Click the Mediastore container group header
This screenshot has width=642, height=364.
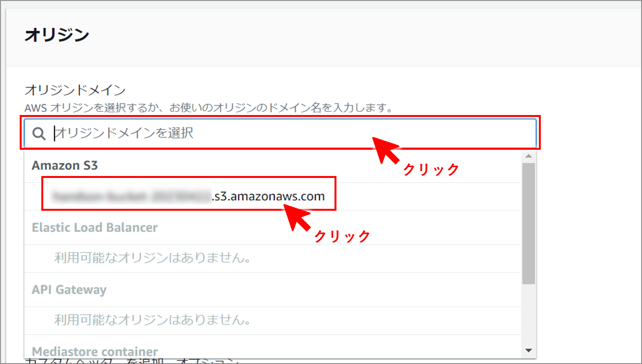[x=95, y=352]
